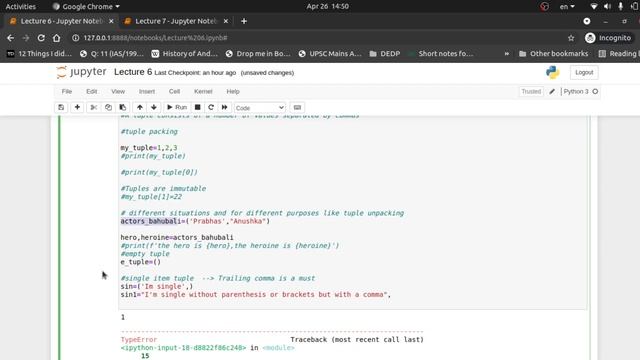The width and height of the screenshot is (640, 360).
Task: Click the pencil edit mode icon
Action: click(552, 91)
